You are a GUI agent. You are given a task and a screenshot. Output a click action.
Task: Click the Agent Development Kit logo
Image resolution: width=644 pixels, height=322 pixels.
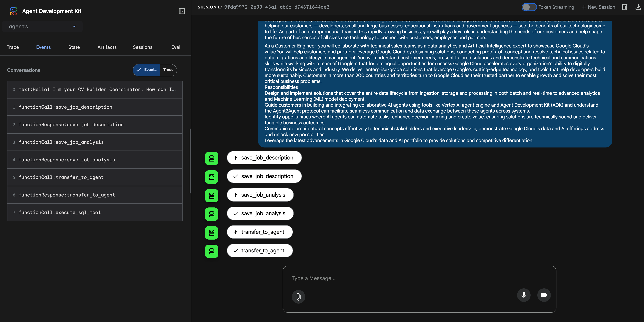[x=14, y=11]
